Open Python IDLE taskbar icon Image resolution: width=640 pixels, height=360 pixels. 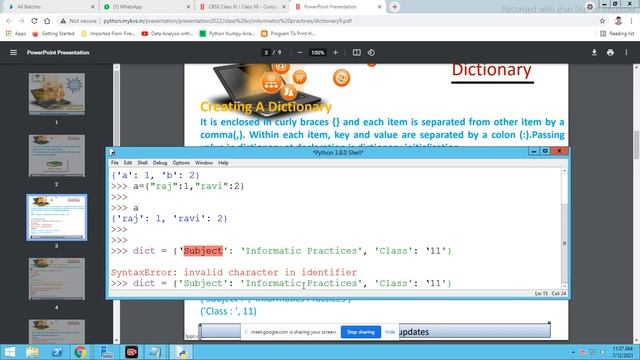181,352
